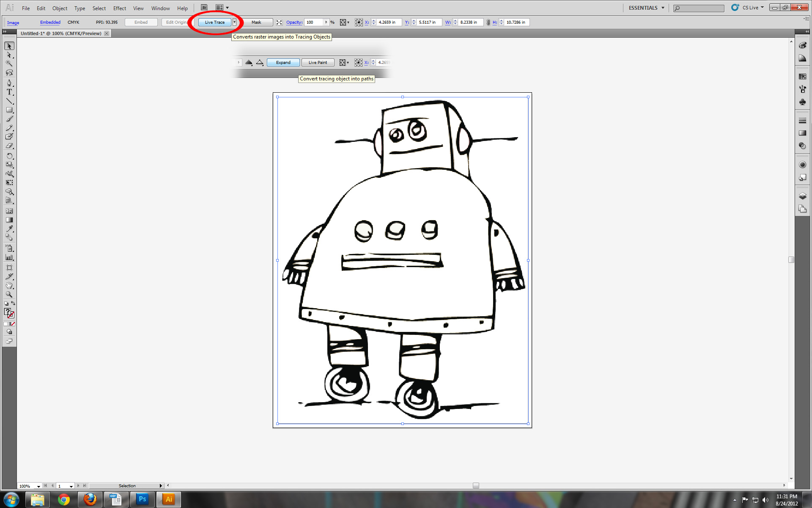
Task: Open the Select menu
Action: click(99, 8)
